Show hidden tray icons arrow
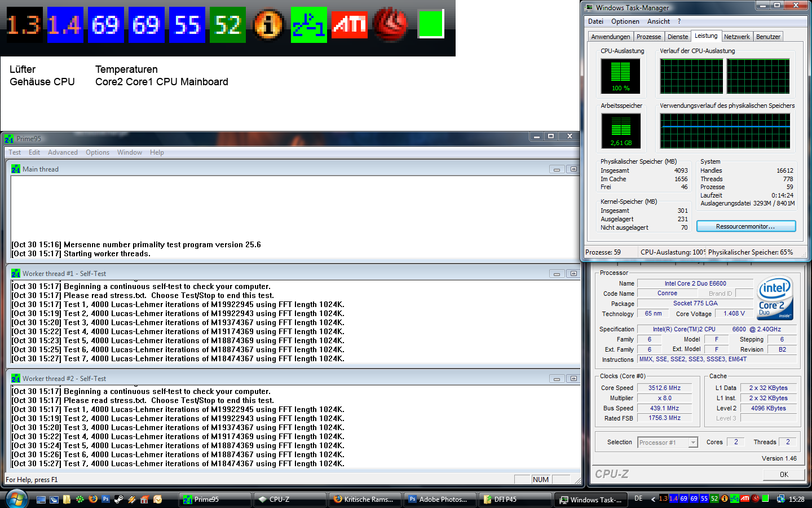The width and height of the screenshot is (812, 508). (653, 499)
